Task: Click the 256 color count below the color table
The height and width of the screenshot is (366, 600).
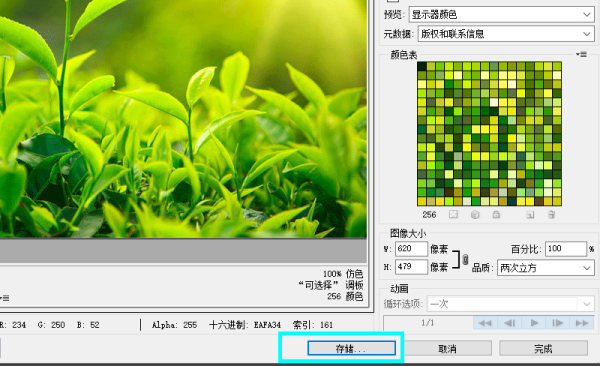Action: coord(429,214)
